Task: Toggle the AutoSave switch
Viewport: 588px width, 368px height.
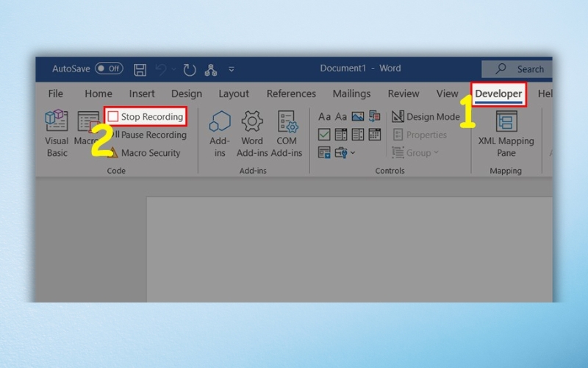Action: click(x=109, y=68)
